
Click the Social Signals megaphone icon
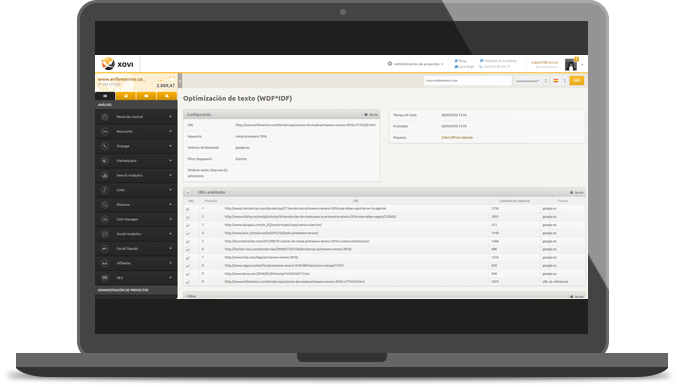105,249
